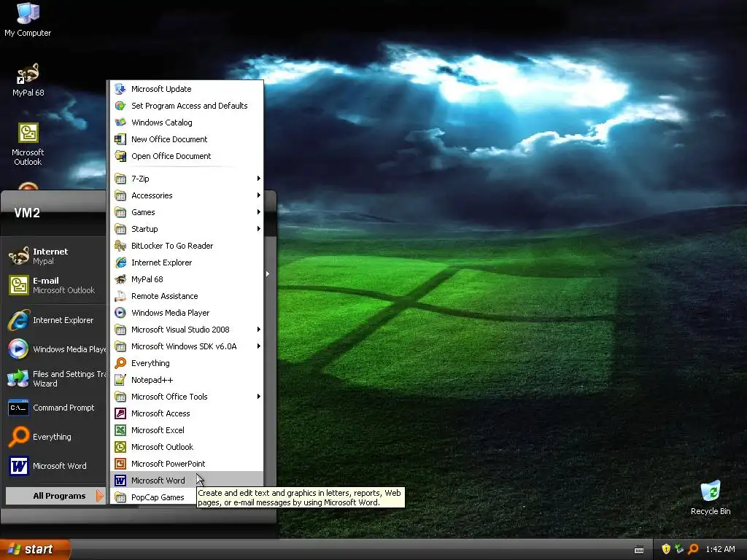Click Everything magnifier icon in All Programs
Image resolution: width=747 pixels, height=560 pixels.
(120, 363)
